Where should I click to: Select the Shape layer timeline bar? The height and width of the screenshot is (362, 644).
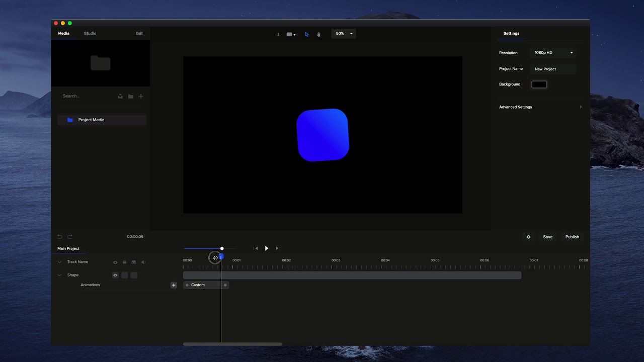coord(352,275)
